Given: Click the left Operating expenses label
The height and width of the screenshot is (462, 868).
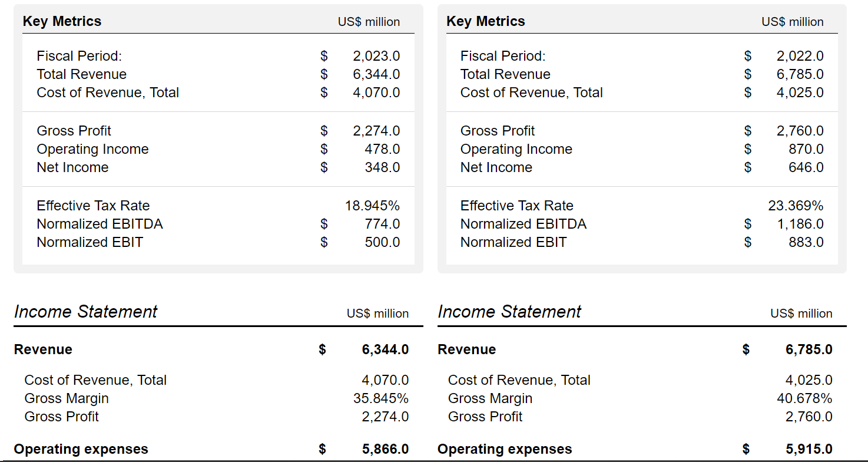Looking at the screenshot, I should 81,449.
